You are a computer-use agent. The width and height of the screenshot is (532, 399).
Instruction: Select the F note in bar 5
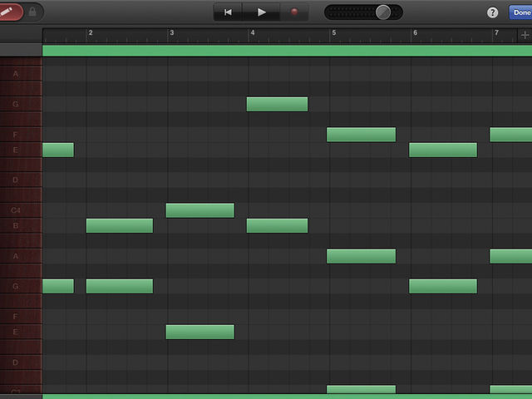point(361,135)
